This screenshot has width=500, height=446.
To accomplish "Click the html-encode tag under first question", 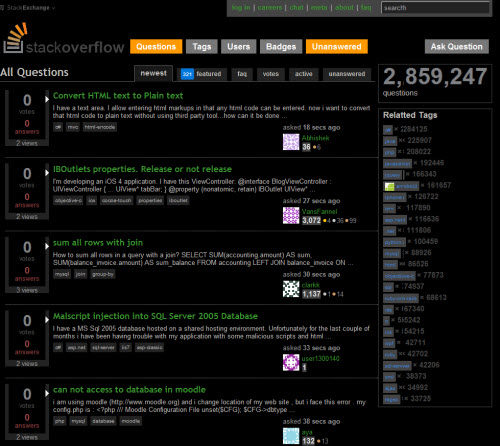I will [100, 127].
